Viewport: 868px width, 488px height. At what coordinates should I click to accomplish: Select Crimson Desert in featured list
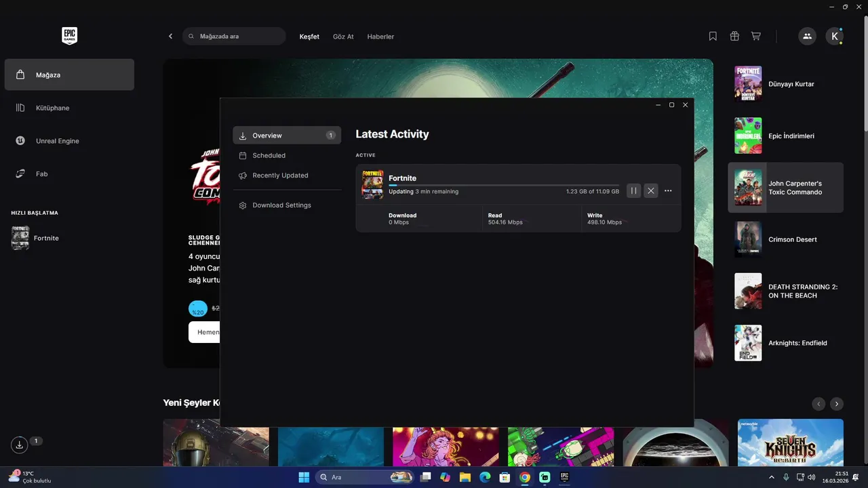tap(786, 239)
